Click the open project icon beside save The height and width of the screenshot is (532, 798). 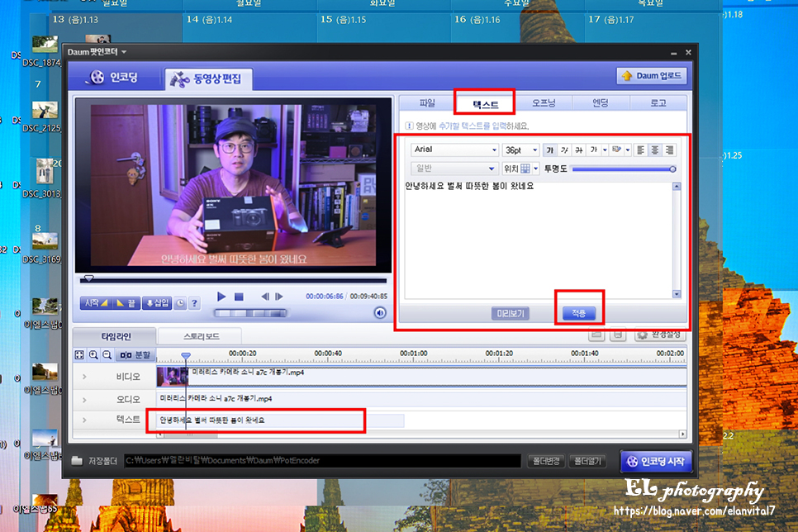596,335
